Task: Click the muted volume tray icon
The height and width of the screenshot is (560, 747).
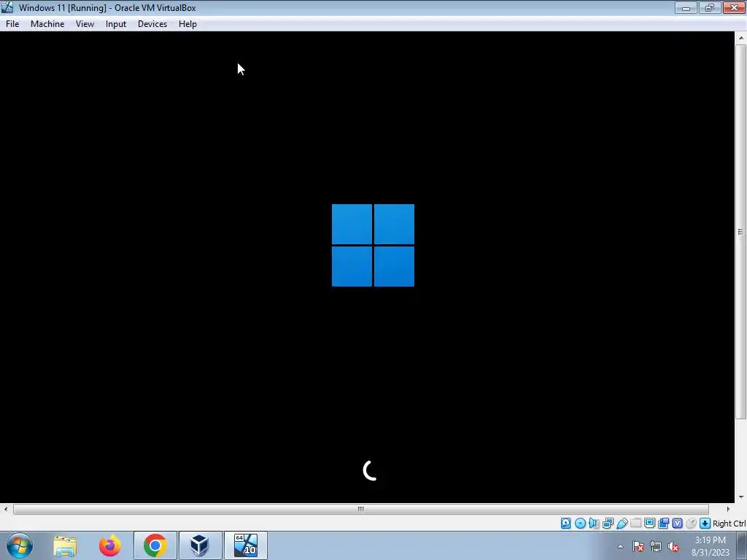Action: pyautogui.click(x=673, y=547)
